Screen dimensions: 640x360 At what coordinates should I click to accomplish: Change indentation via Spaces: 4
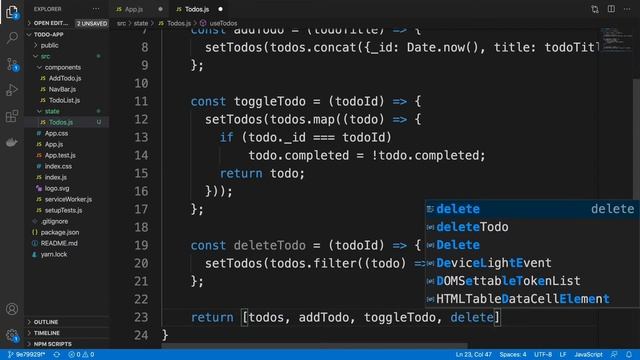[x=513, y=354]
